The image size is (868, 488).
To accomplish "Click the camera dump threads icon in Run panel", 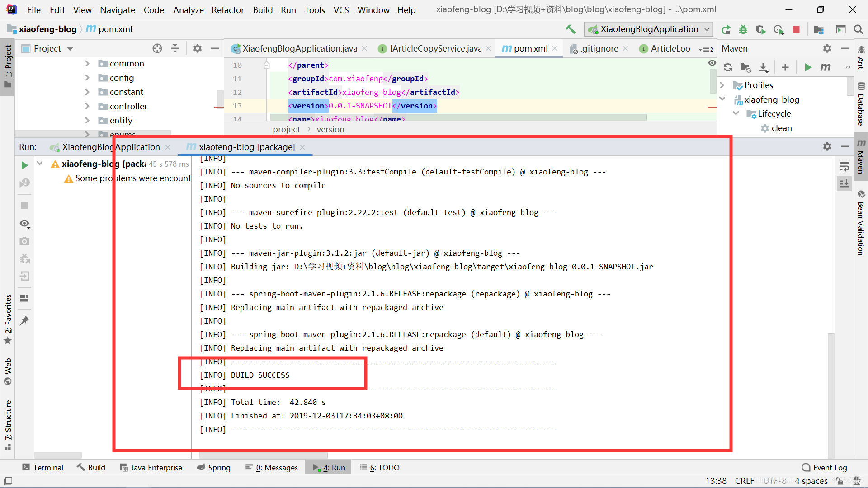I will coord(24,241).
